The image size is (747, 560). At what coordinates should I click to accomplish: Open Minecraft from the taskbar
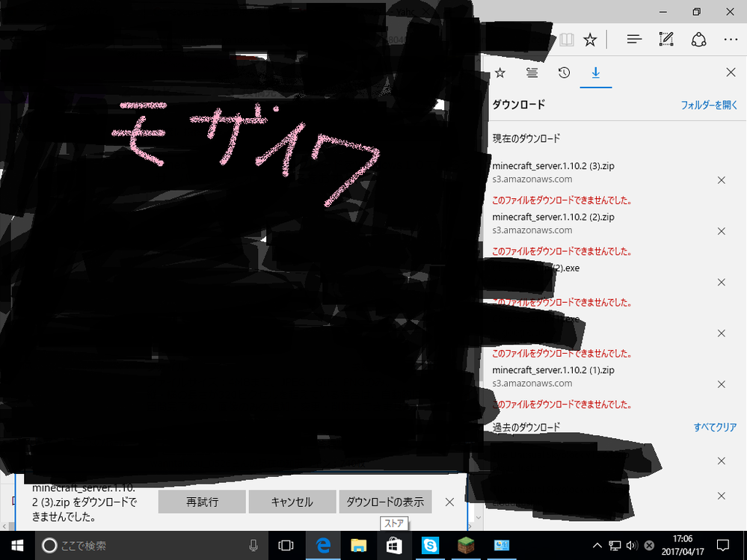pyautogui.click(x=464, y=546)
